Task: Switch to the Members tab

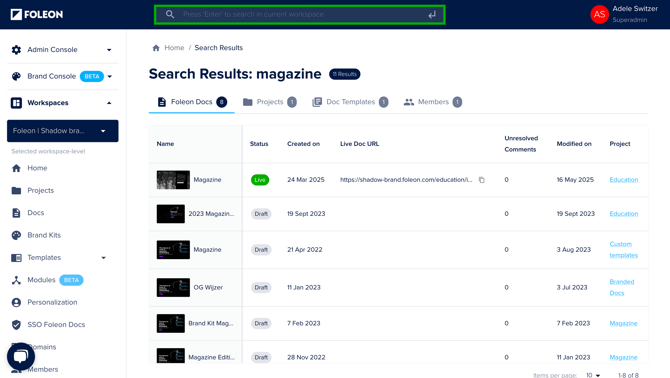Action: click(433, 102)
